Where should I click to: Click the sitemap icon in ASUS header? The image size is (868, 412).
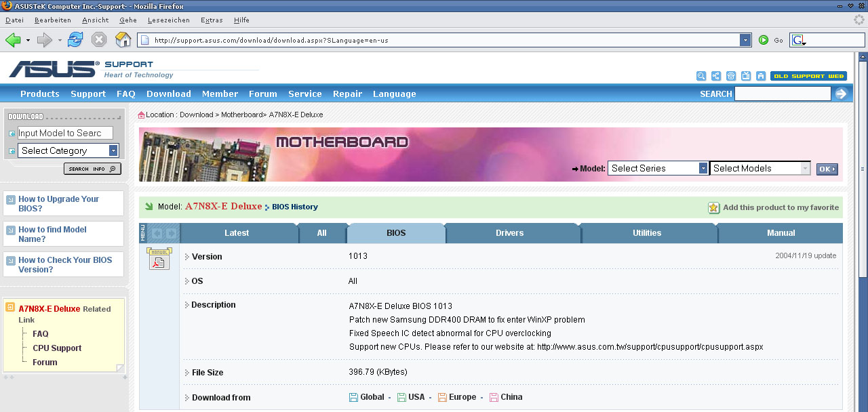pyautogui.click(x=716, y=76)
